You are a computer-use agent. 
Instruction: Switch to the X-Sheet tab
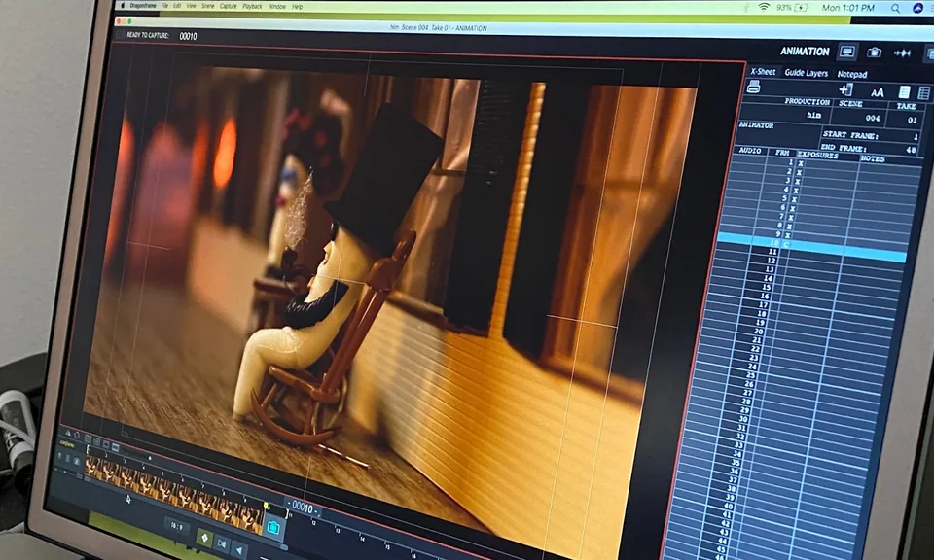point(763,71)
